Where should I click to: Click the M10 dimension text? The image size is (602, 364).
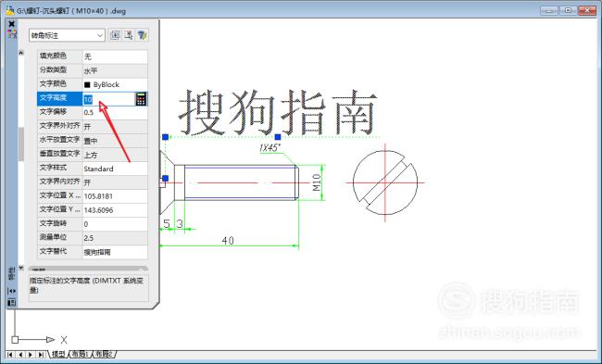tap(317, 182)
